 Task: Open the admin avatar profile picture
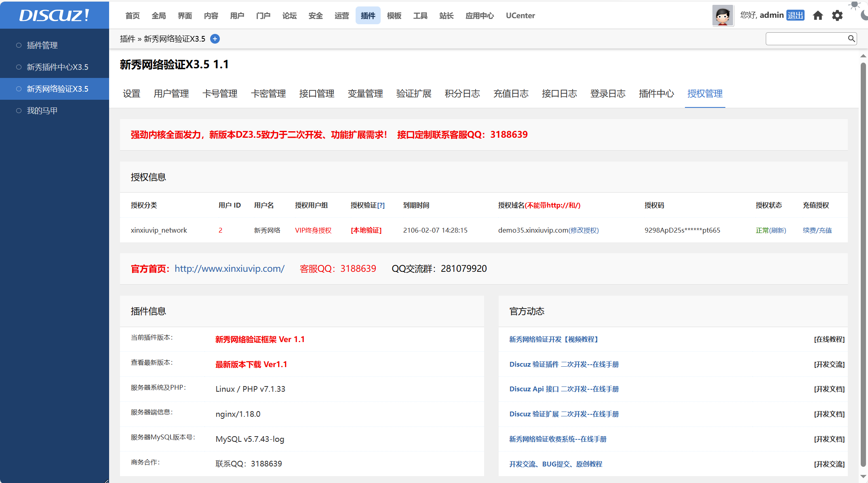click(x=723, y=15)
